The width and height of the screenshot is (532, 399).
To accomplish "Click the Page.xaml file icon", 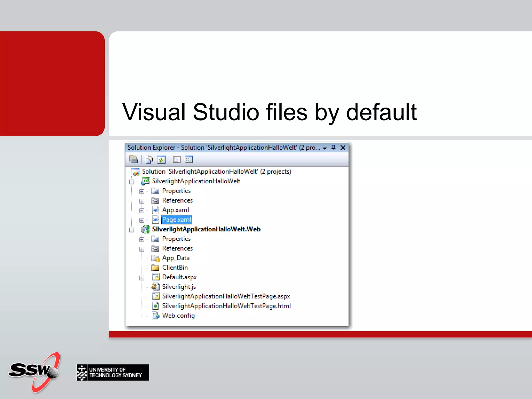I will pos(155,220).
